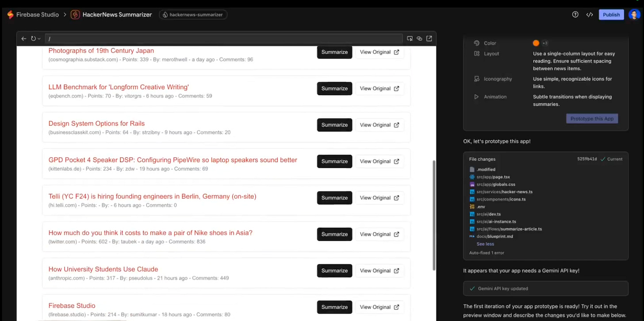
Task: Open the HackerNews Summarizer project icon
Action: (75, 15)
